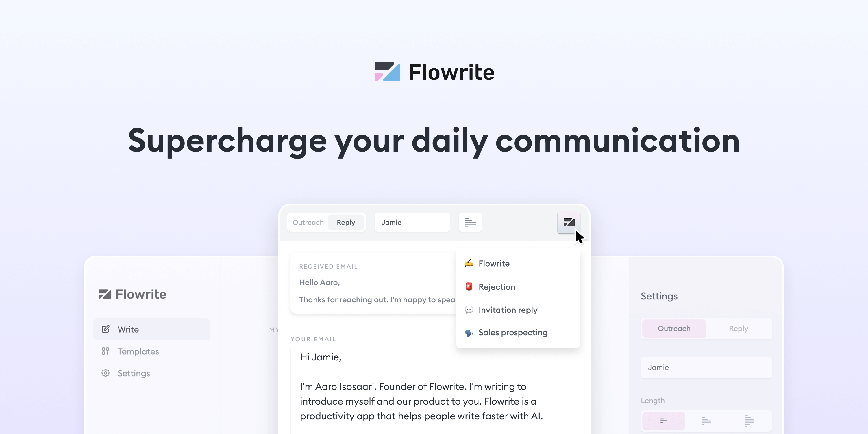Switch to Outreach tab

(x=308, y=222)
